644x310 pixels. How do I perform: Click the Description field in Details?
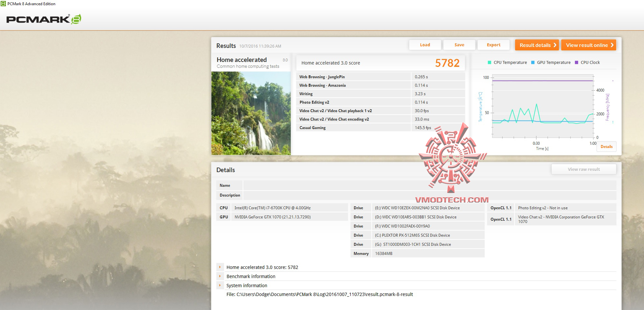click(x=430, y=195)
